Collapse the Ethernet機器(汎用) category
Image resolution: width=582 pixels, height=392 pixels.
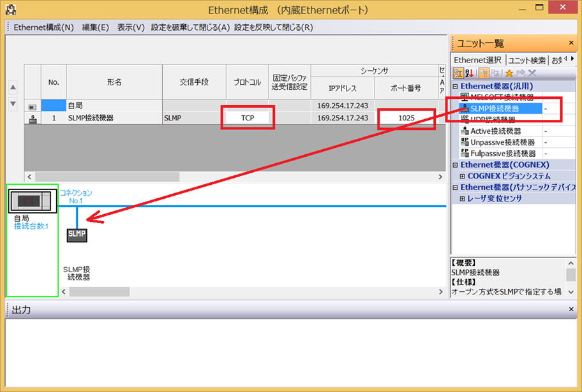tap(456, 87)
